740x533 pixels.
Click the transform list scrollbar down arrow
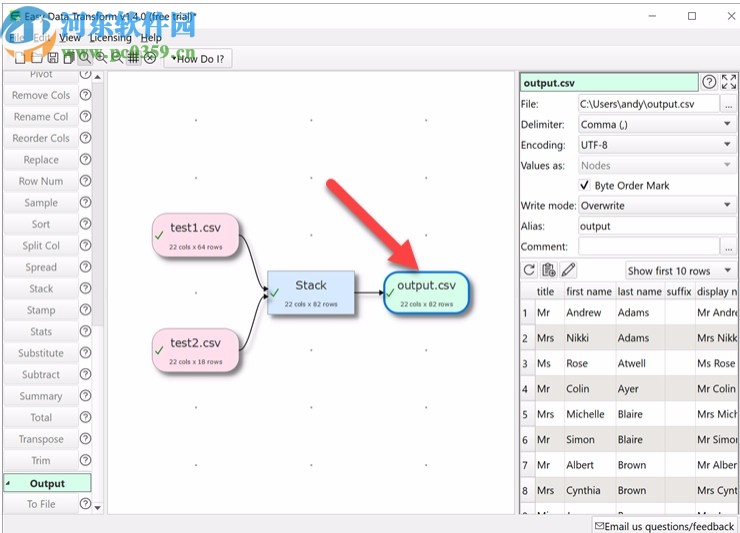(98, 508)
